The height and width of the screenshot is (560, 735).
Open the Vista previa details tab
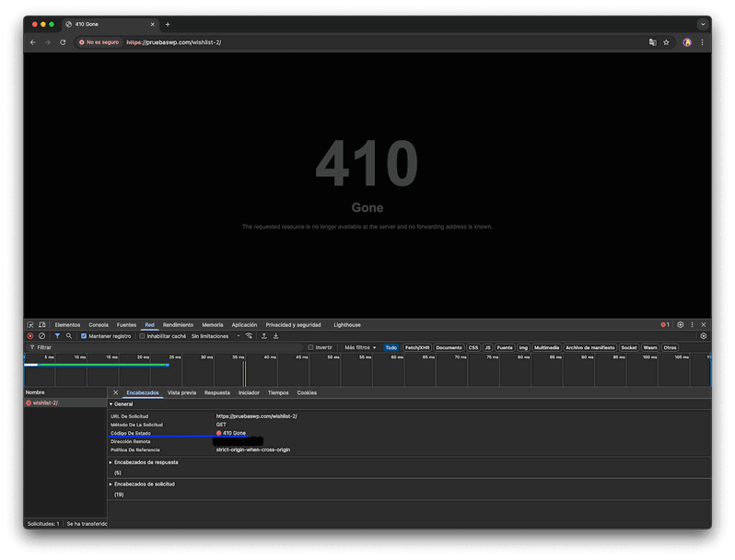pos(181,392)
